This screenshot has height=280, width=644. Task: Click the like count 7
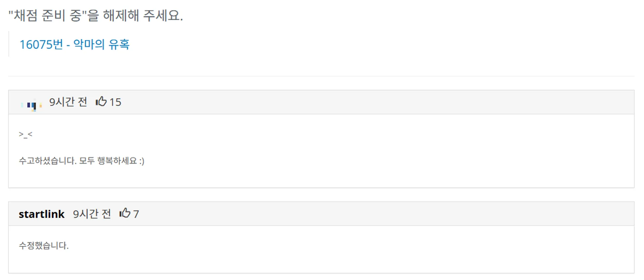click(136, 214)
